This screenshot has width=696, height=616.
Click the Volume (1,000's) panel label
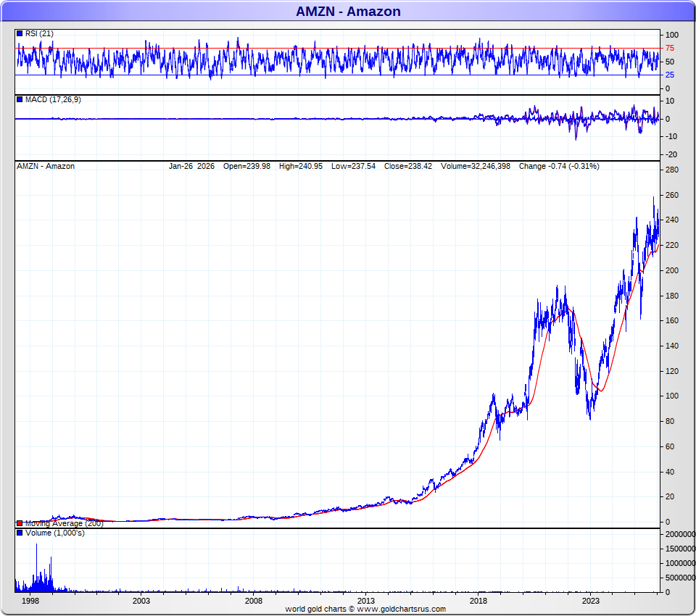(x=54, y=533)
